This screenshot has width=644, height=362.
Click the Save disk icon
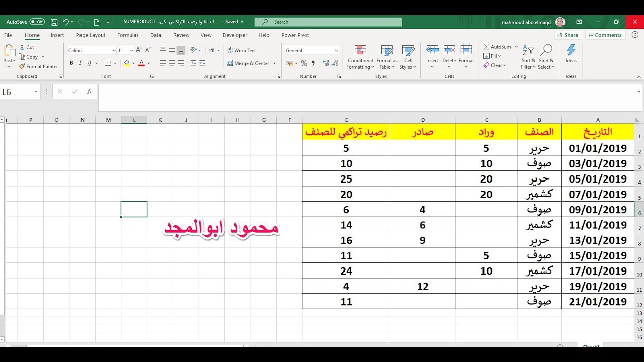pos(54,22)
